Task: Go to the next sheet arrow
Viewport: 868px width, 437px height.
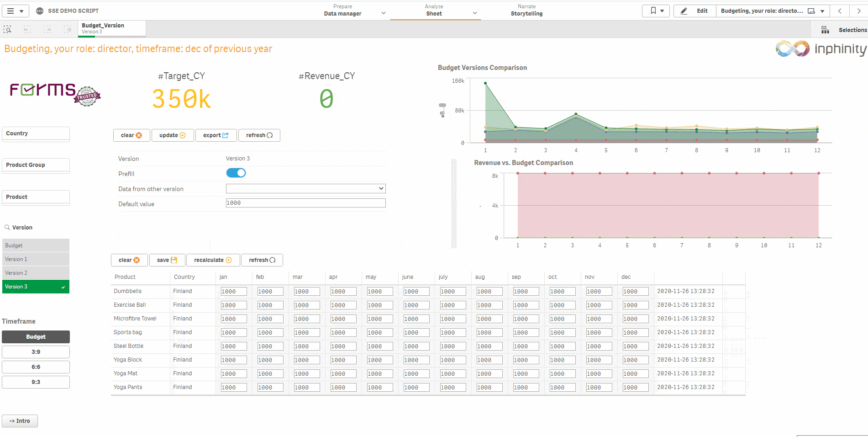Action: pyautogui.click(x=858, y=11)
